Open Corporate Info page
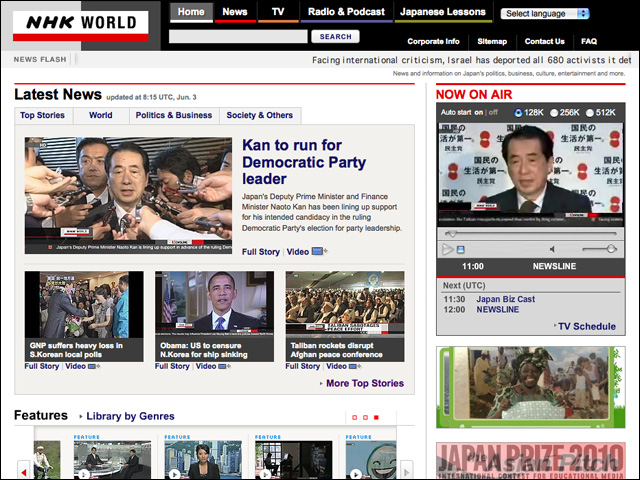 [x=433, y=41]
